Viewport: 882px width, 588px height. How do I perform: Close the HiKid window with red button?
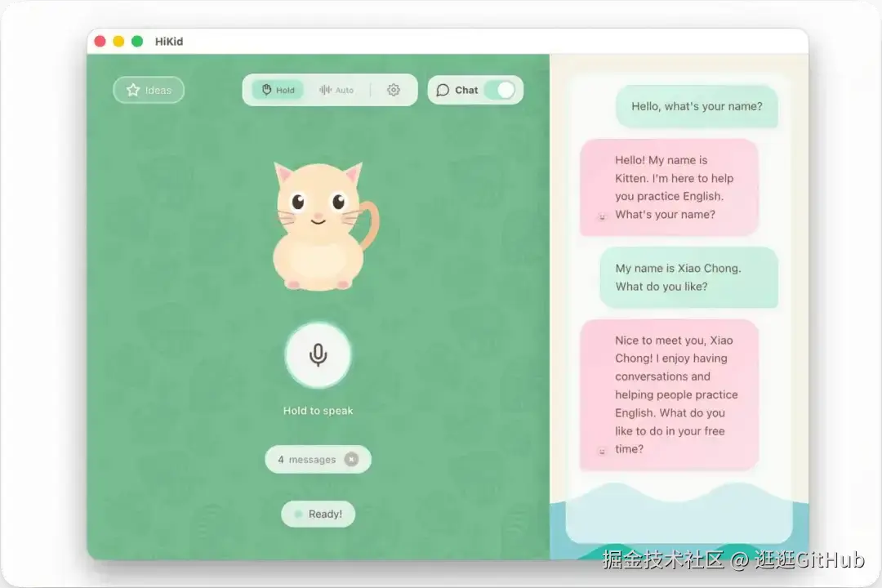(100, 41)
